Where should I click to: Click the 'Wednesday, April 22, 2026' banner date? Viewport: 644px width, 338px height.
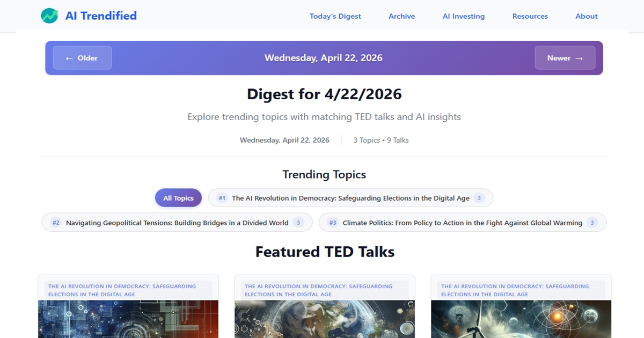[324, 58]
